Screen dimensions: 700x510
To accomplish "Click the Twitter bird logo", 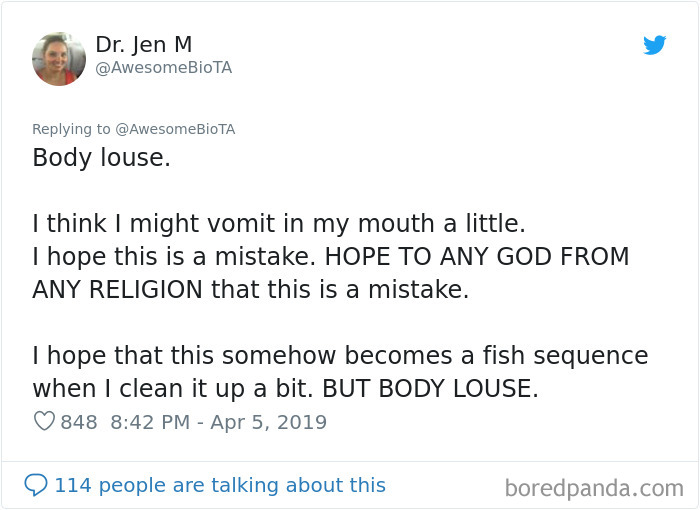I will tap(655, 45).
